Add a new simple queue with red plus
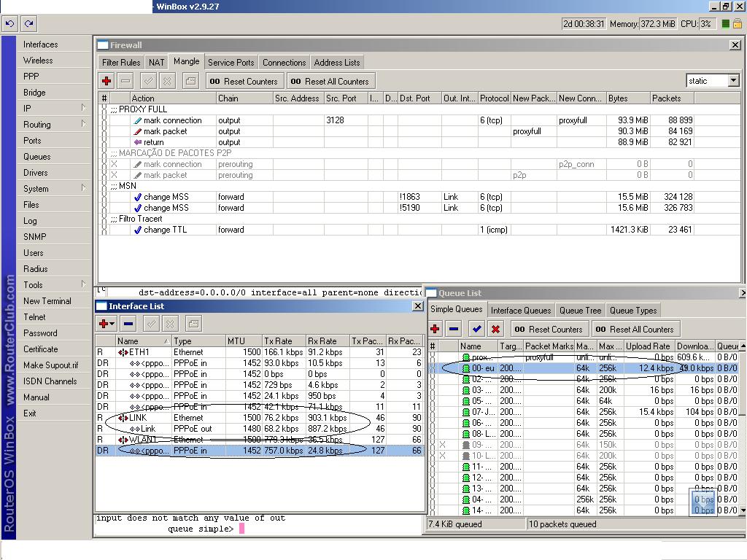Image resolution: width=747 pixels, height=560 pixels. pyautogui.click(x=436, y=329)
